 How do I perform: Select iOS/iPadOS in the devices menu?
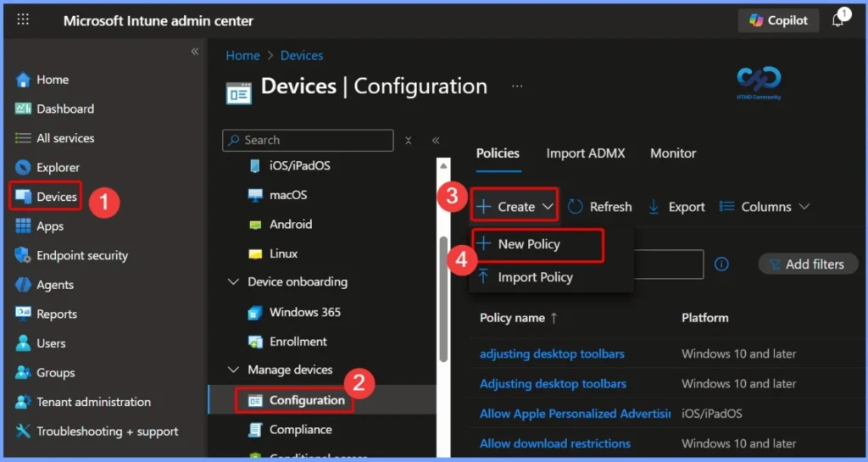(299, 165)
